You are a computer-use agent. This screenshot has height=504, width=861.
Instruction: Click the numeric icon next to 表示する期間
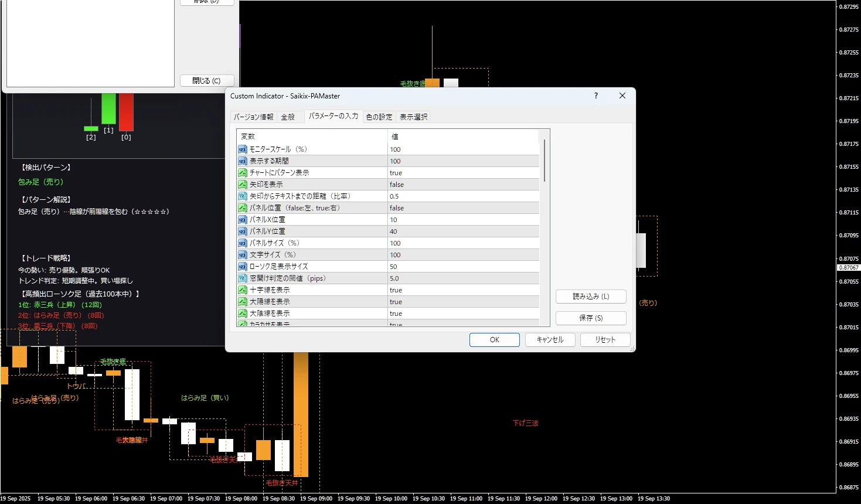pyautogui.click(x=242, y=161)
